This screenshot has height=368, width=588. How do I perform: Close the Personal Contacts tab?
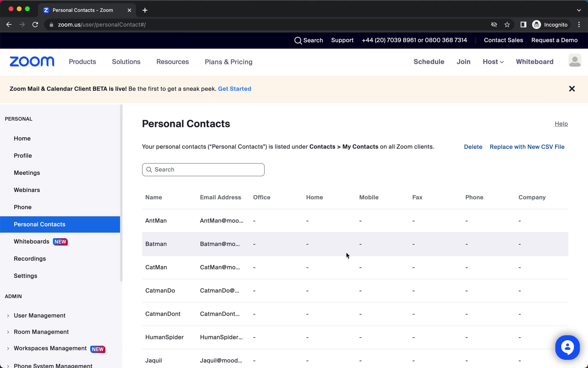pos(129,10)
